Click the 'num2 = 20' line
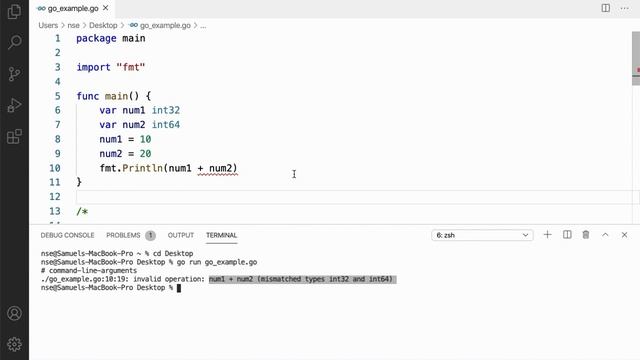This screenshot has height=360, width=640. (x=125, y=154)
